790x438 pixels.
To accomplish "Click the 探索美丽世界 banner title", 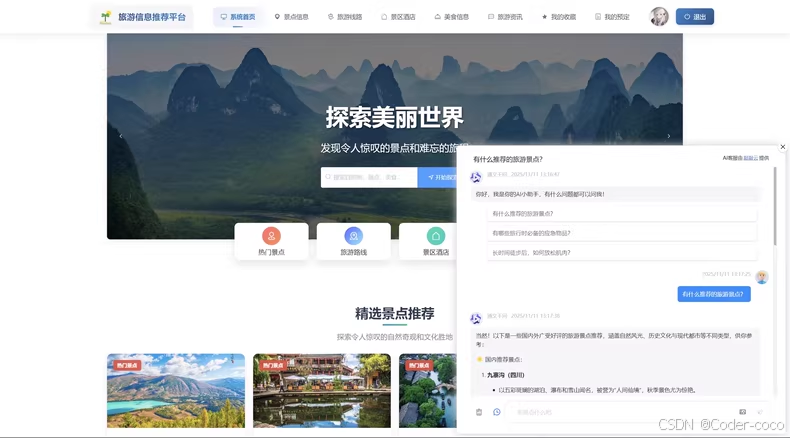I will click(x=394, y=117).
